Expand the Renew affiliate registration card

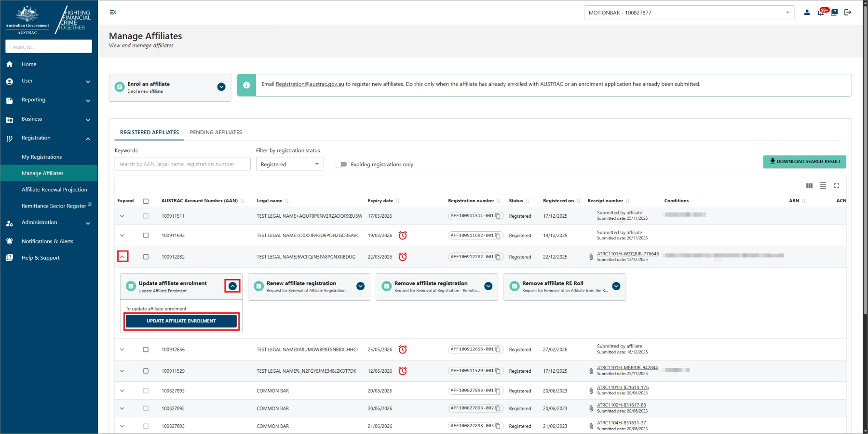(x=360, y=286)
